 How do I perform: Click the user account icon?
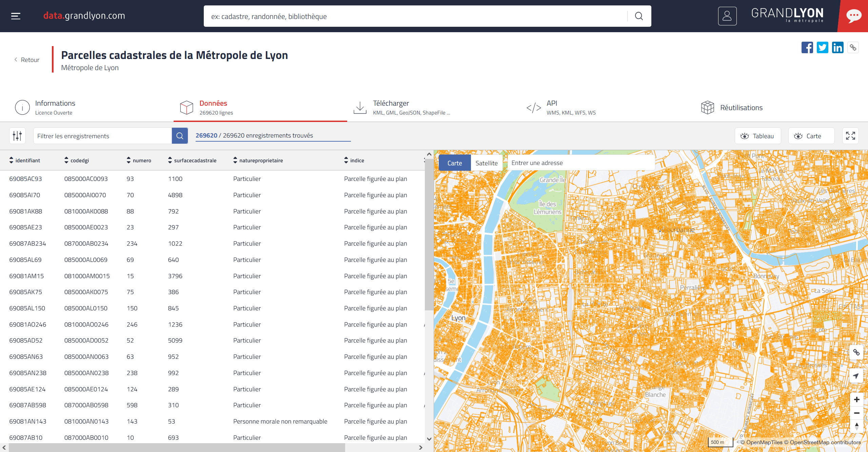click(x=727, y=16)
